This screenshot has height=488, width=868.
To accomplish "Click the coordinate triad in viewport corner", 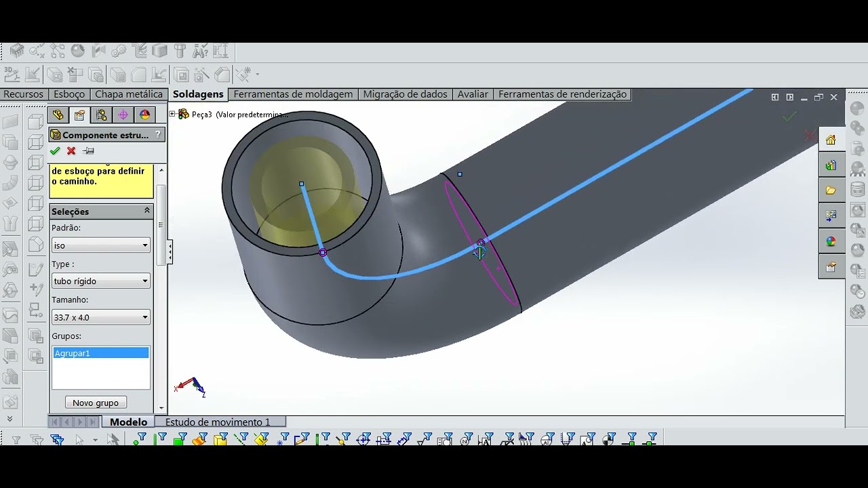I will 191,386.
